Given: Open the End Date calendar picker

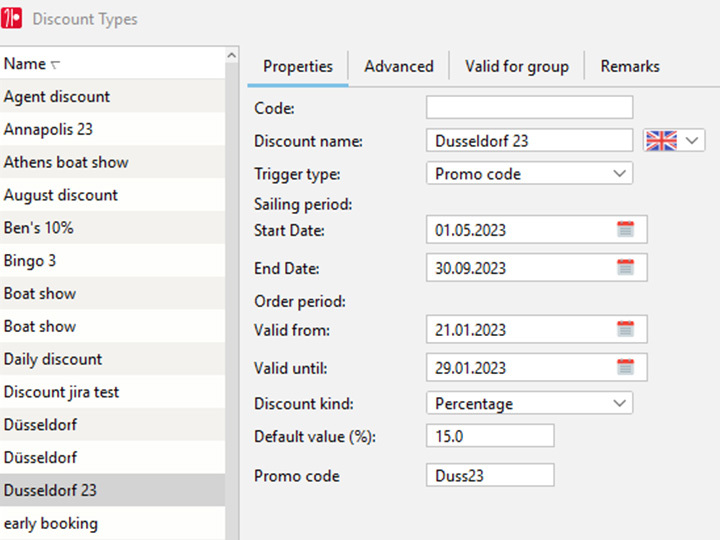Looking at the screenshot, I should pyautogui.click(x=625, y=267).
